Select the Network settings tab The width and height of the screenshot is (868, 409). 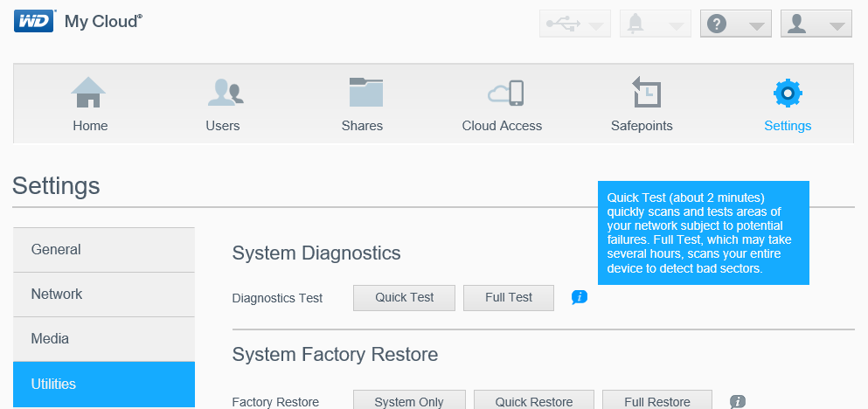104,295
